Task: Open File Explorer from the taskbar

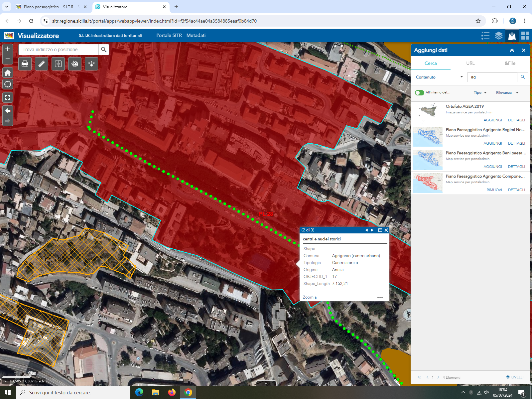Action: tap(155, 392)
